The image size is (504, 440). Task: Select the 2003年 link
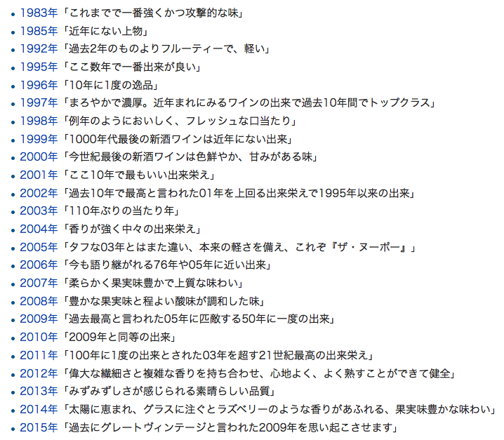(x=39, y=211)
